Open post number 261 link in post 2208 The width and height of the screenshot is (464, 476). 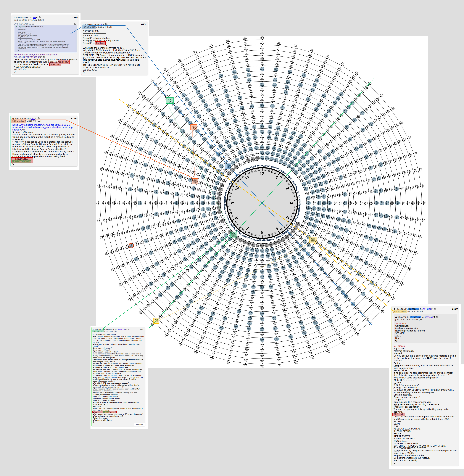(x=34, y=18)
